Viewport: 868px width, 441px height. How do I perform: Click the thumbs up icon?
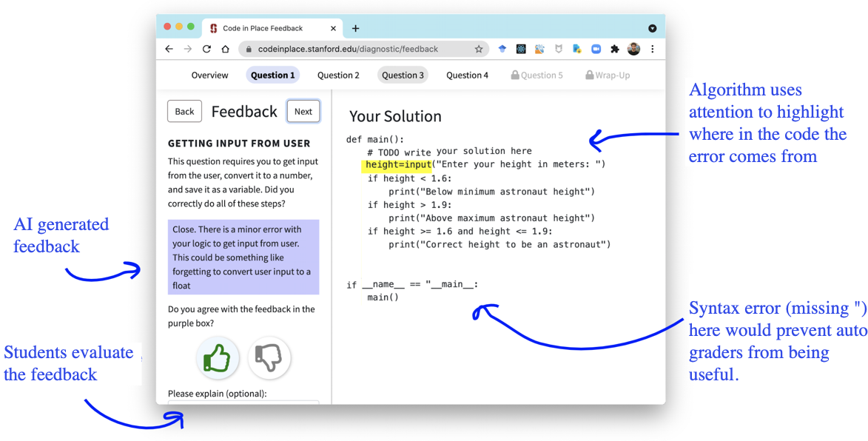point(218,358)
